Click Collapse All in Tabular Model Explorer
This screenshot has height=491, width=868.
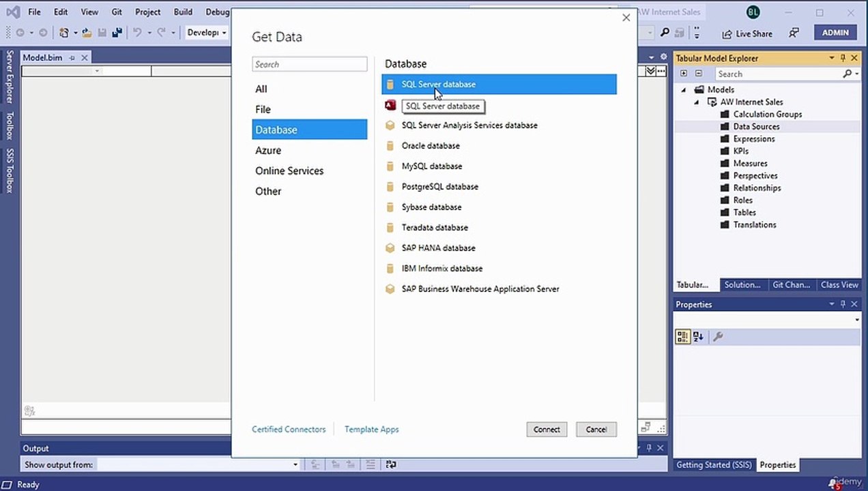click(698, 74)
